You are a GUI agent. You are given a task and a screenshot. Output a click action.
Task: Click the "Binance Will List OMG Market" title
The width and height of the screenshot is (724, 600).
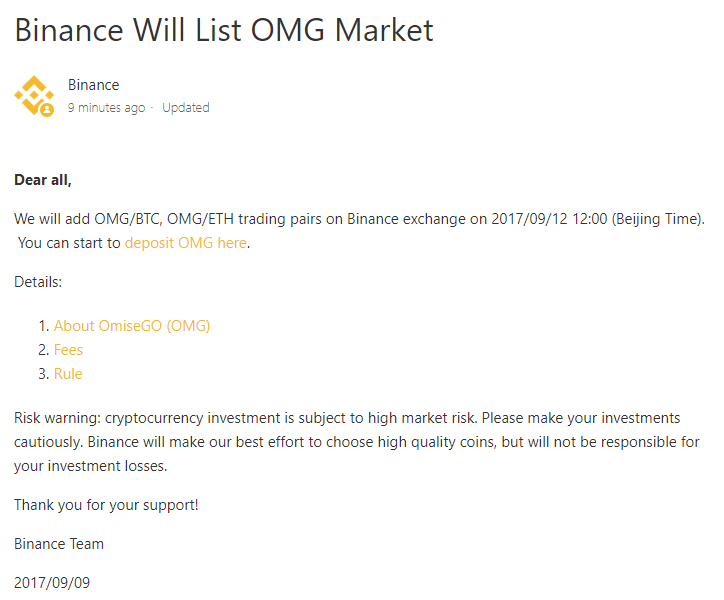pyautogui.click(x=224, y=30)
